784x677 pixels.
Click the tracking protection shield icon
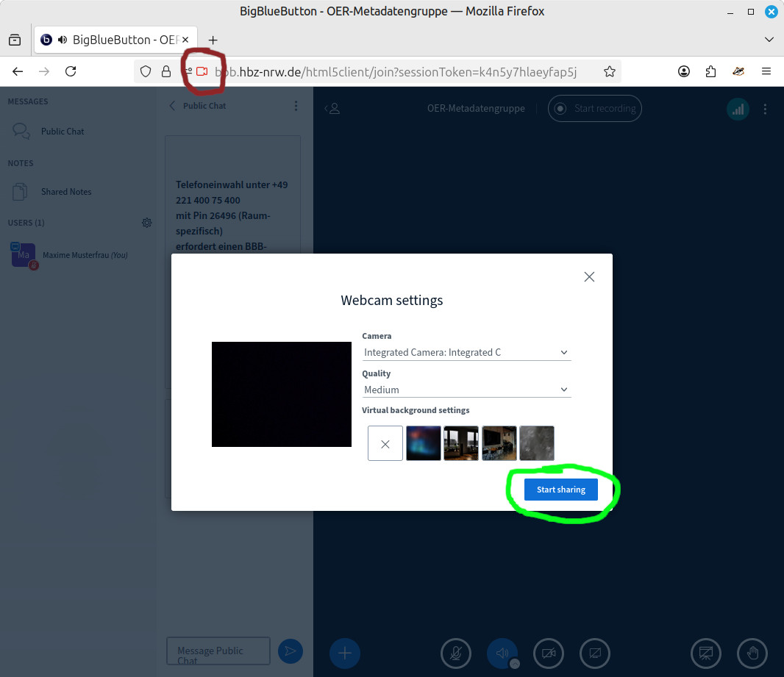(x=146, y=71)
